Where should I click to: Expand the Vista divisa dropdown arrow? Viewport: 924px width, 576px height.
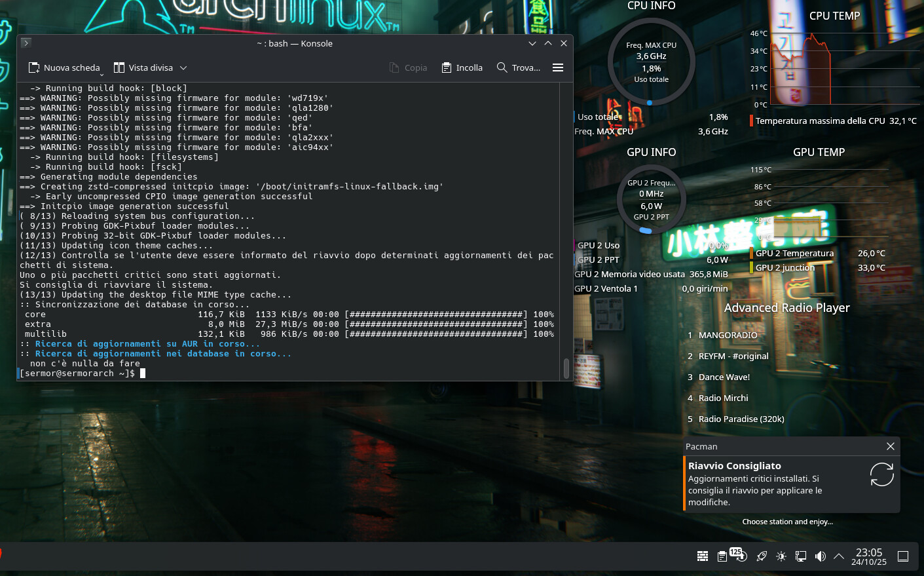click(x=183, y=67)
